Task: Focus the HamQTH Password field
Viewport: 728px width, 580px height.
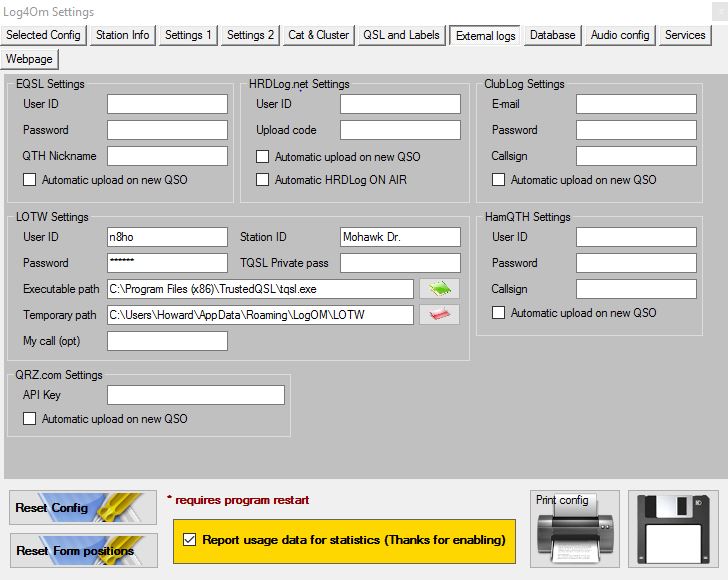Action: pyautogui.click(x=636, y=263)
